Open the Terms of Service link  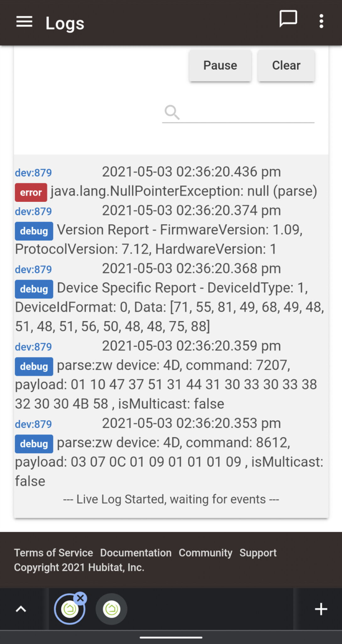click(x=53, y=552)
